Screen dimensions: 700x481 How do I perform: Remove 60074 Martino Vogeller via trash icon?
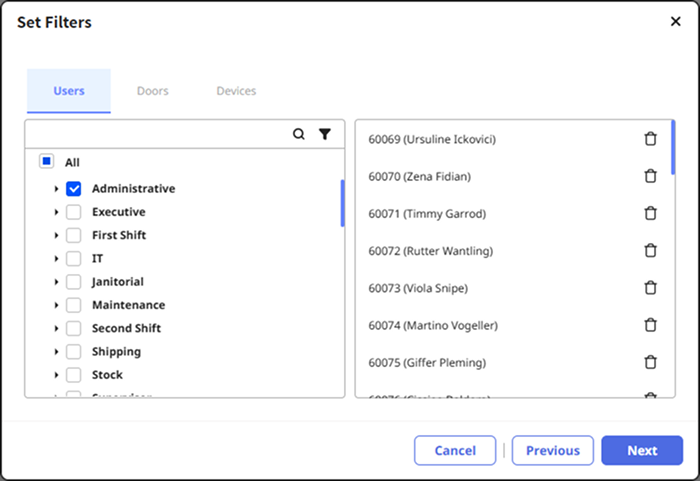pos(650,325)
